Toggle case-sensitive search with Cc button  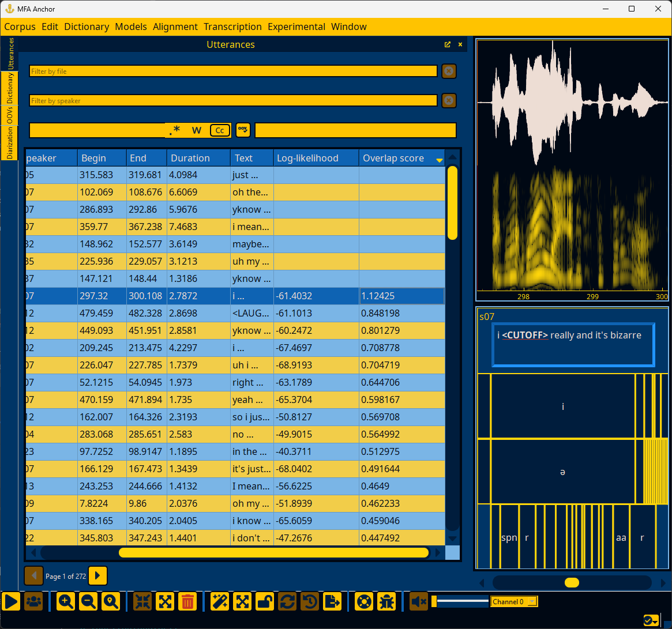[220, 130]
